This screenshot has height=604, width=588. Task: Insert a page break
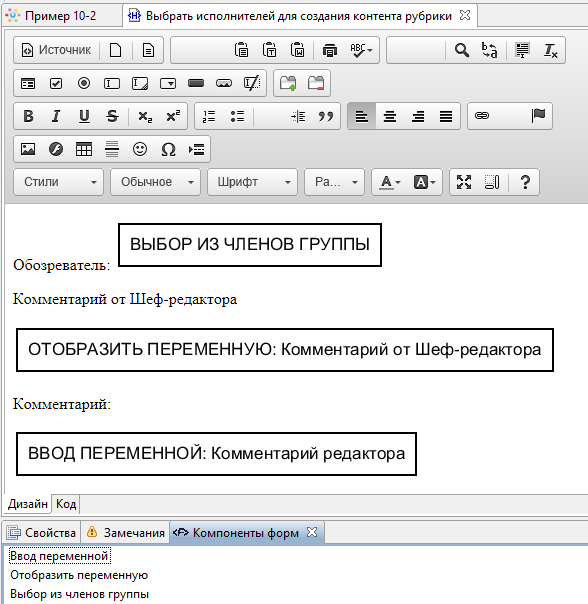pyautogui.click(x=197, y=149)
